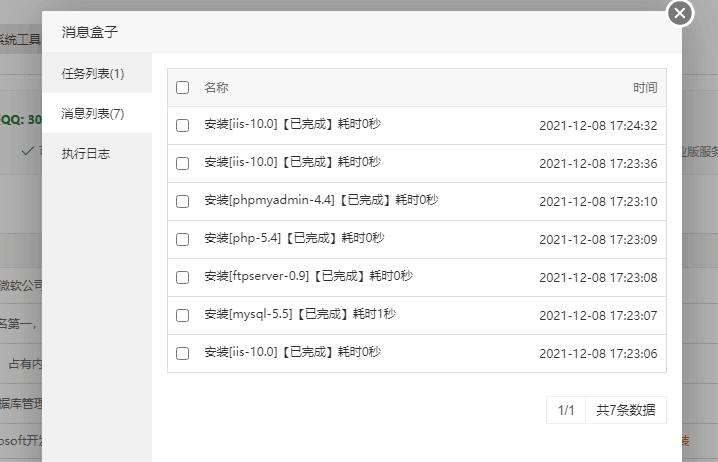Close the 消息盒子 dialog with the X icon
Screen dimensions: 718x462
click(x=680, y=13)
